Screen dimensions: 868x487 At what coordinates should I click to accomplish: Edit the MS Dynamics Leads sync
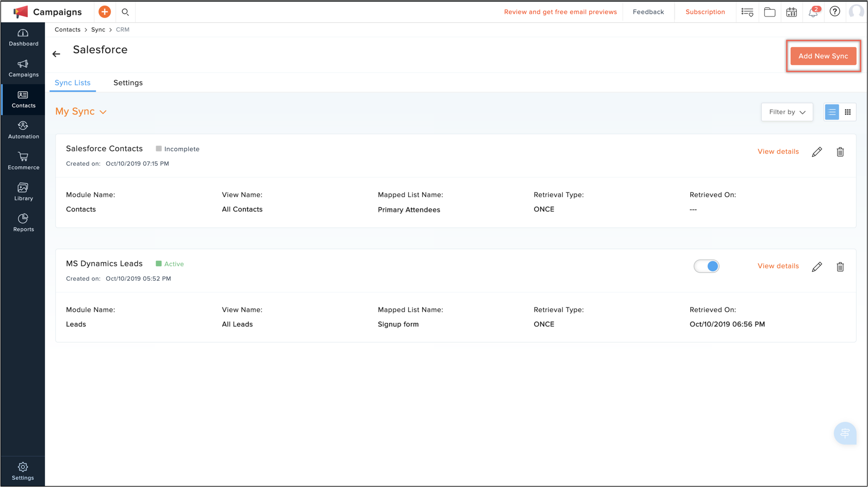(817, 267)
